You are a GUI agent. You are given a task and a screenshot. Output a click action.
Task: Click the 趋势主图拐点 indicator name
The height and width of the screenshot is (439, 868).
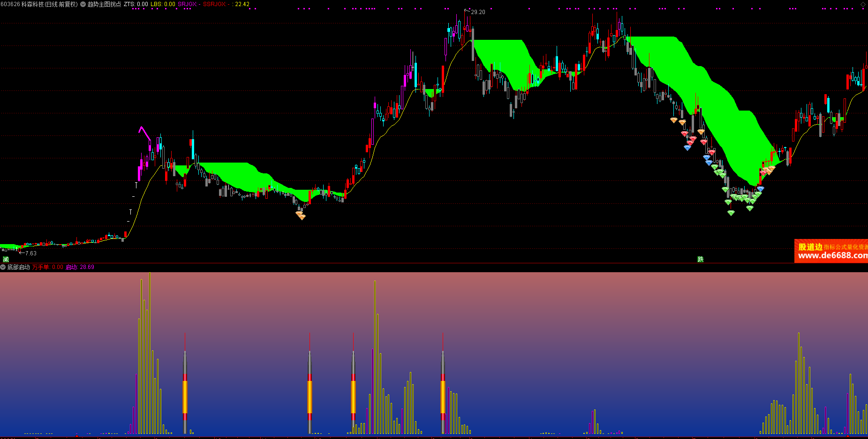tap(104, 4)
